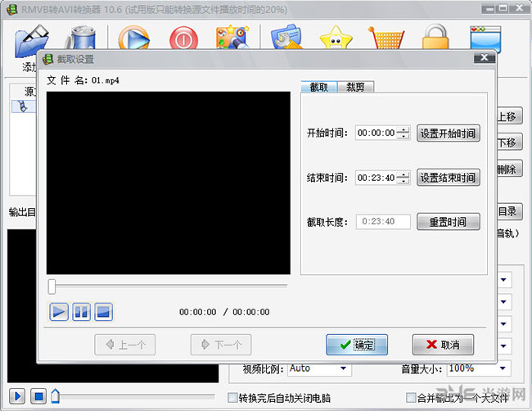Click the 删除 button in main window
This screenshot has width=532, height=411.
tap(509, 169)
